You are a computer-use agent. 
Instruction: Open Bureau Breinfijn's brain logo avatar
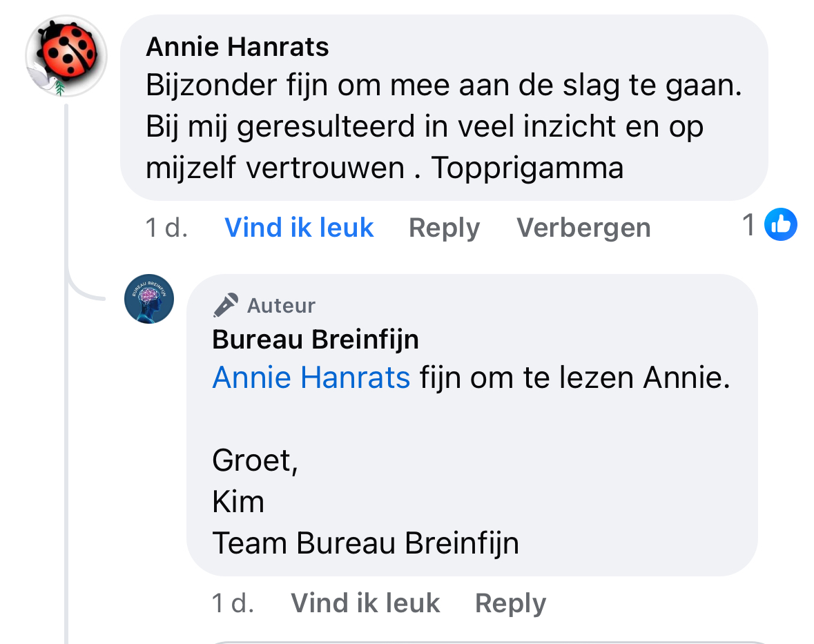click(x=148, y=298)
